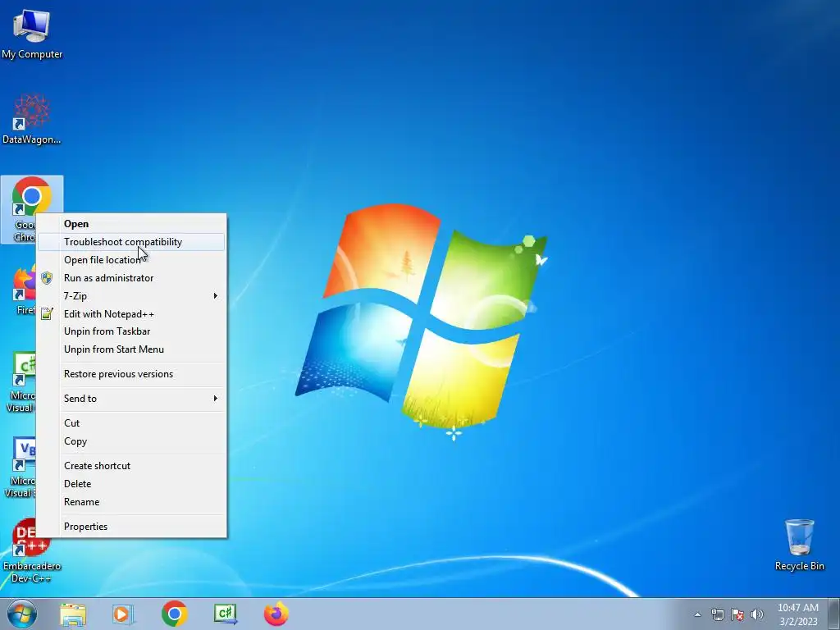Open the clock showing 10:47 AM

click(797, 614)
